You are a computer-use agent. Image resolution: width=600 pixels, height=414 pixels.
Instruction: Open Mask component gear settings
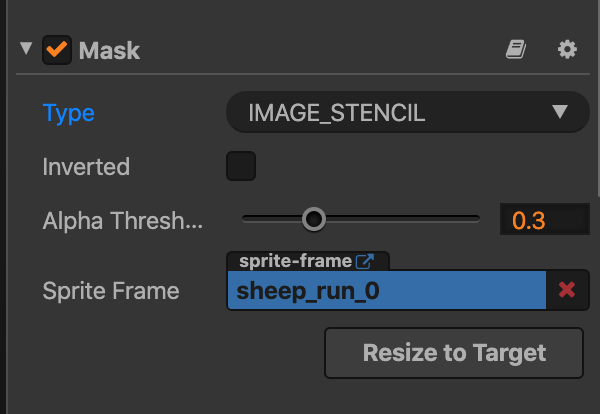point(567,50)
